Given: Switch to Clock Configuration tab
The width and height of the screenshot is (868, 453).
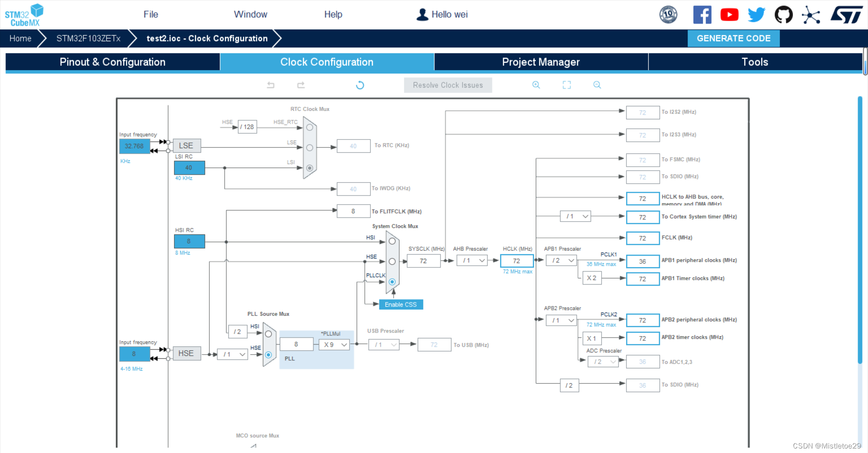Looking at the screenshot, I should pyautogui.click(x=327, y=62).
